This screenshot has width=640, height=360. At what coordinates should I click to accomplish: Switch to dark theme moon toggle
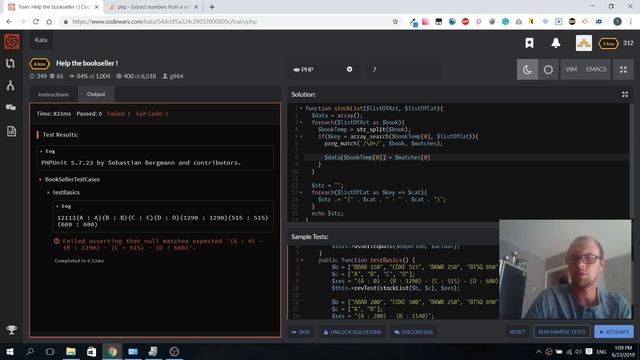(527, 69)
